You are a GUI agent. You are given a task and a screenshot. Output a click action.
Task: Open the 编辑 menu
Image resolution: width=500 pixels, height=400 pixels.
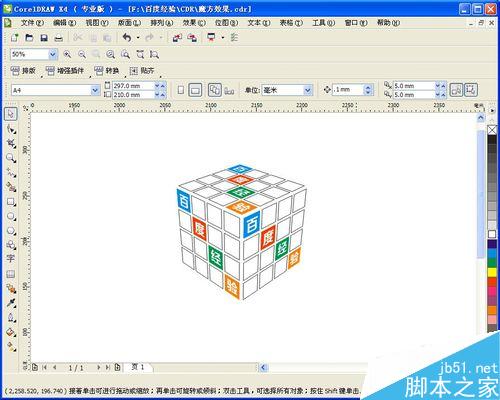[64, 23]
